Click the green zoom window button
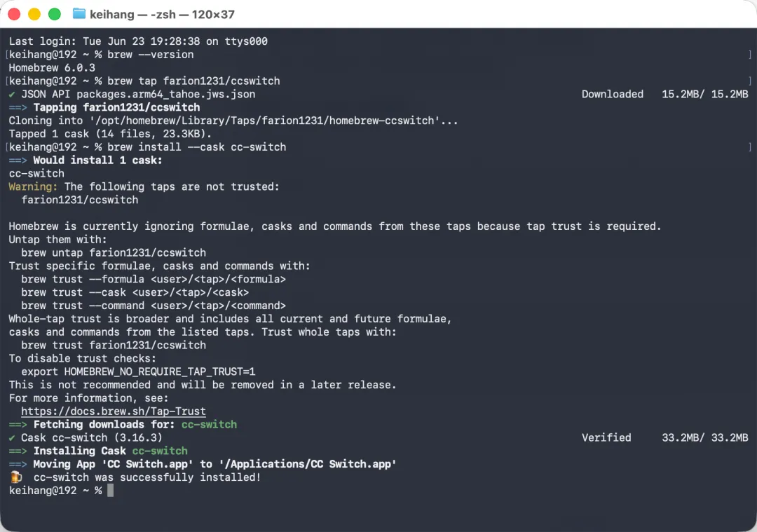757x532 pixels. pyautogui.click(x=55, y=14)
